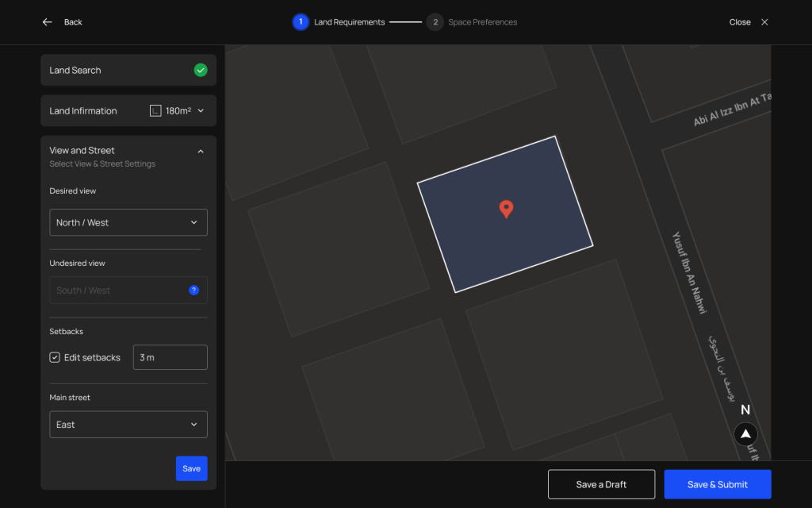Click the blue help icon in Undesired view
Viewport: 812px width, 508px height.
193,291
